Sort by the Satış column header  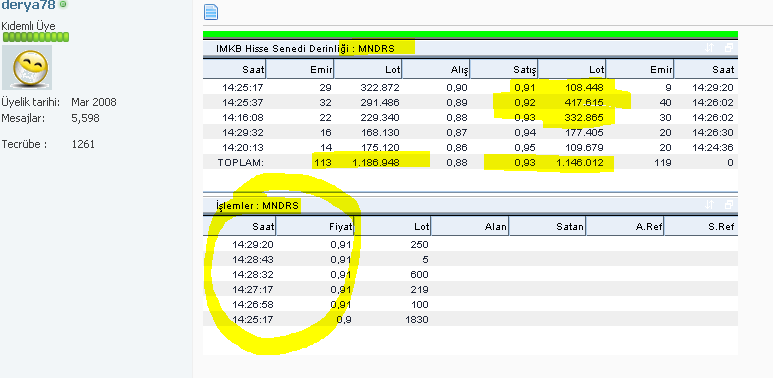pos(504,69)
